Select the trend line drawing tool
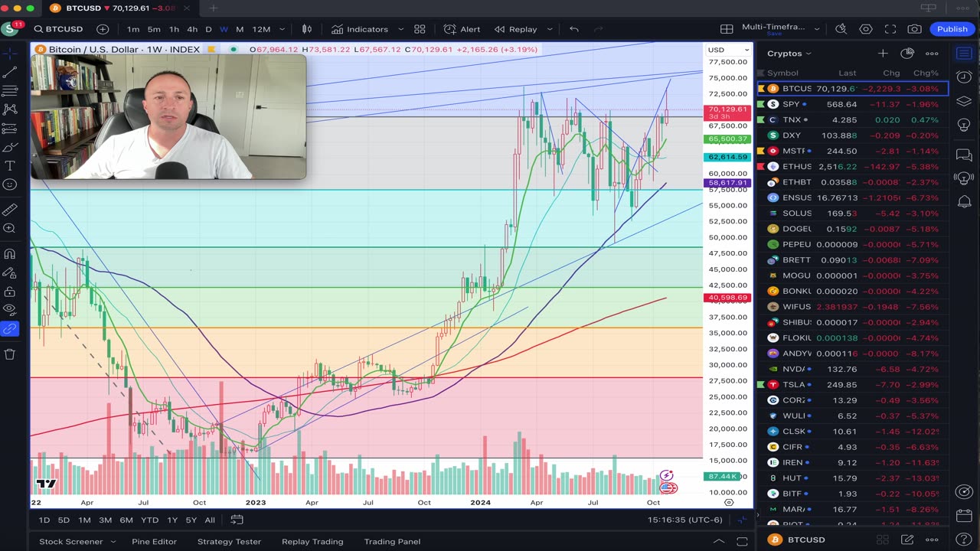 (10, 72)
